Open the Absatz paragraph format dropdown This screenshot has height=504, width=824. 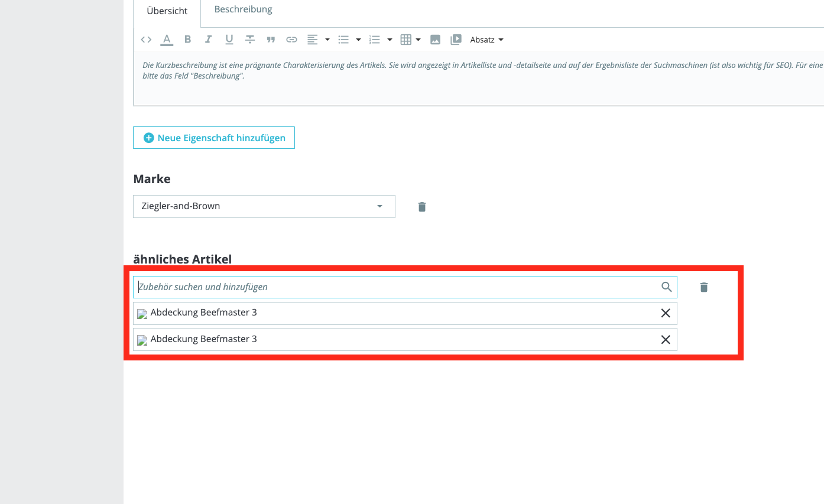(x=486, y=40)
